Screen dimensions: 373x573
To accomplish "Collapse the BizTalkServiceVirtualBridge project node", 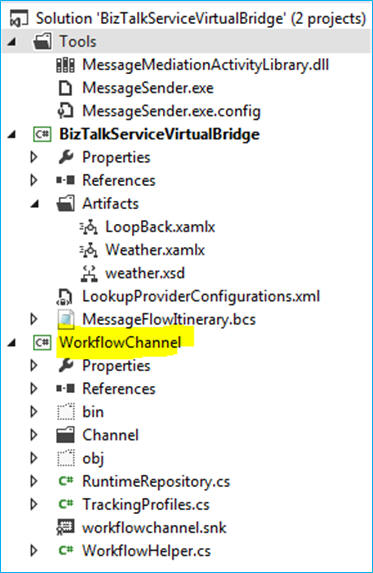I will pyautogui.click(x=12, y=135).
